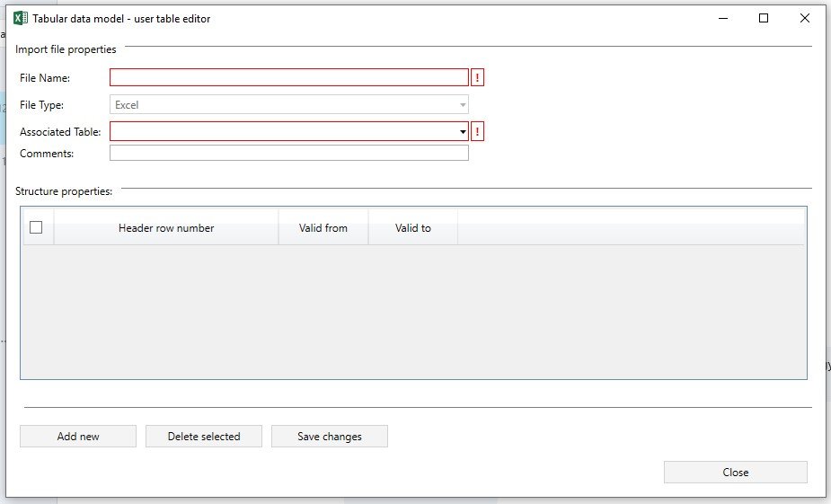Minimize the user table editor window
This screenshot has width=831, height=504.
722,18
